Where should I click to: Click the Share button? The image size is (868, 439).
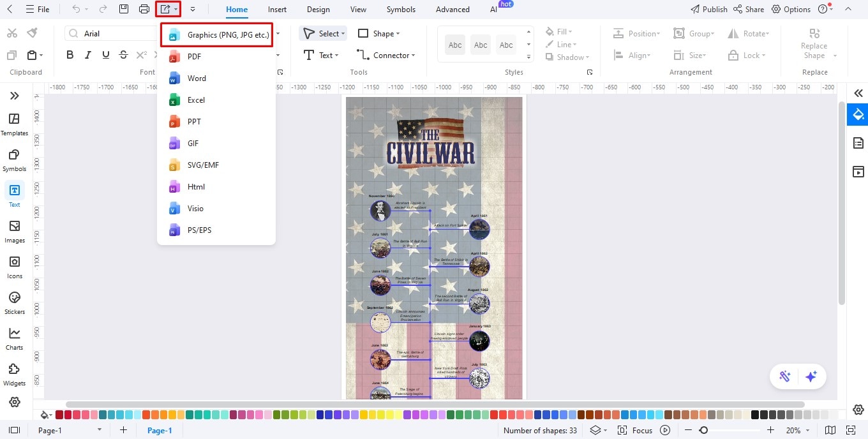749,10
